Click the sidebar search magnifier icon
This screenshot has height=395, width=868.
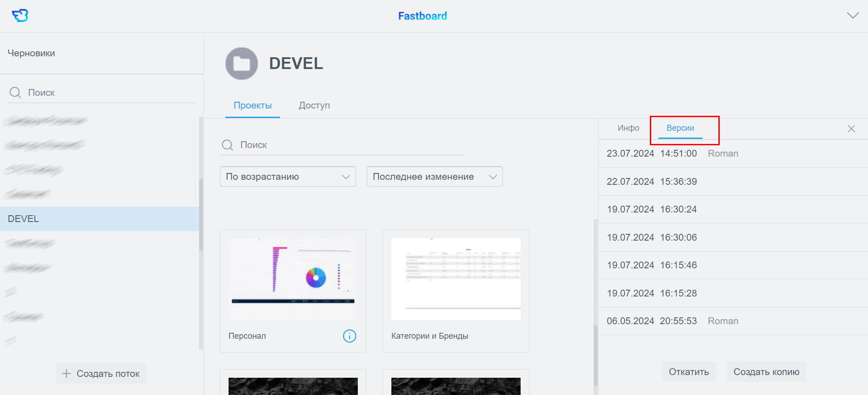click(15, 93)
